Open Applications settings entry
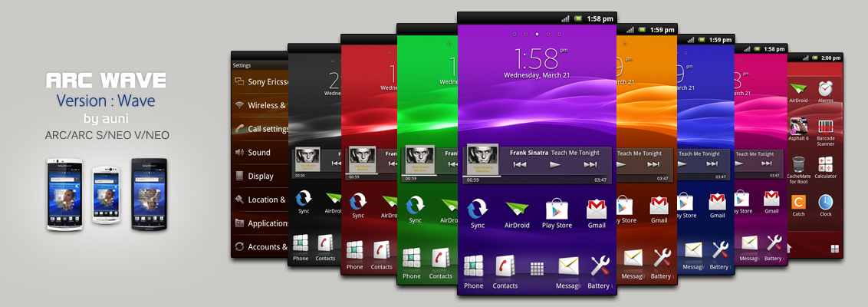 click(260, 223)
